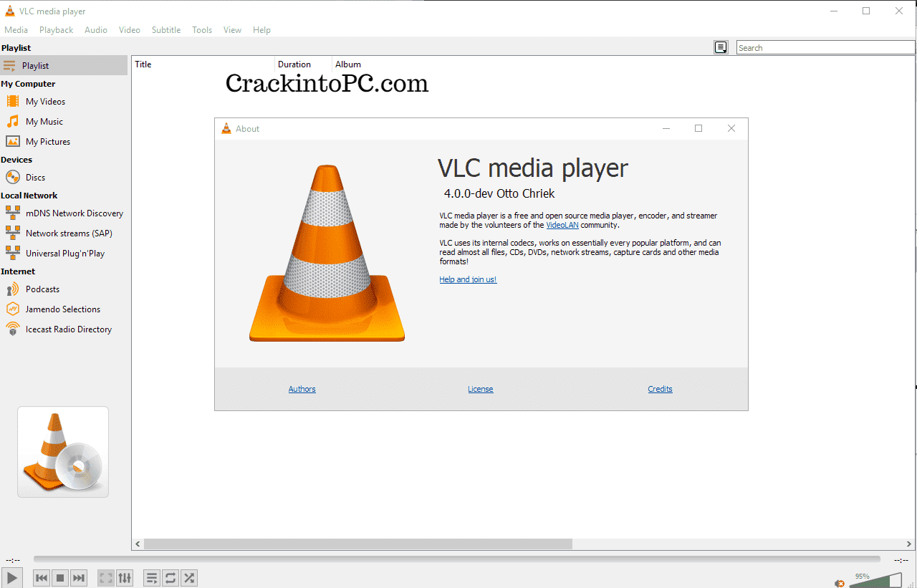Click the large VLC cone logo
Screen dimensions: 917x588
tap(327, 253)
